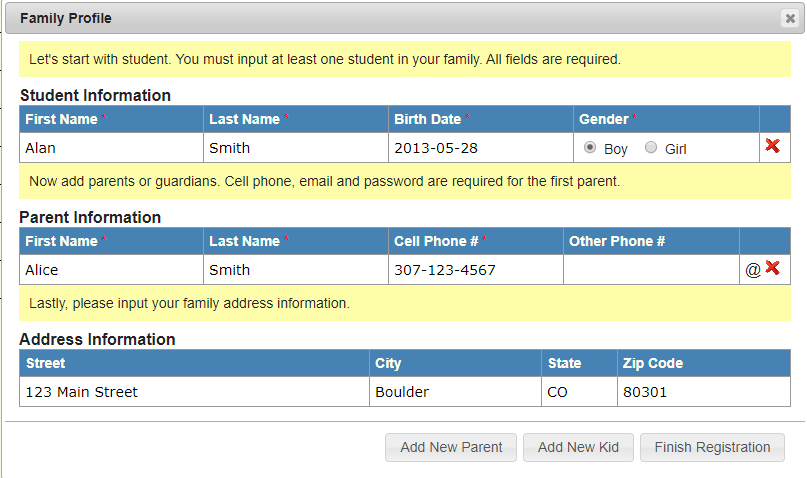Edit state field CO
The image size is (807, 478).
[580, 392]
